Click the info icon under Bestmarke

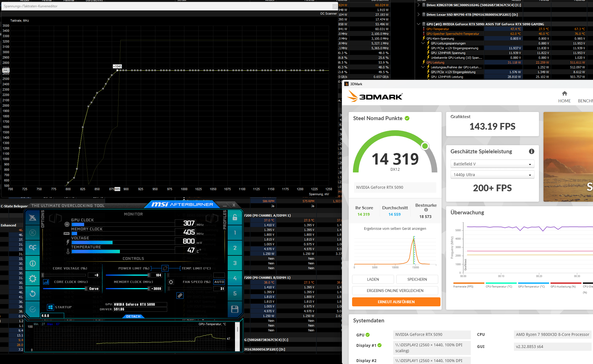click(x=426, y=210)
